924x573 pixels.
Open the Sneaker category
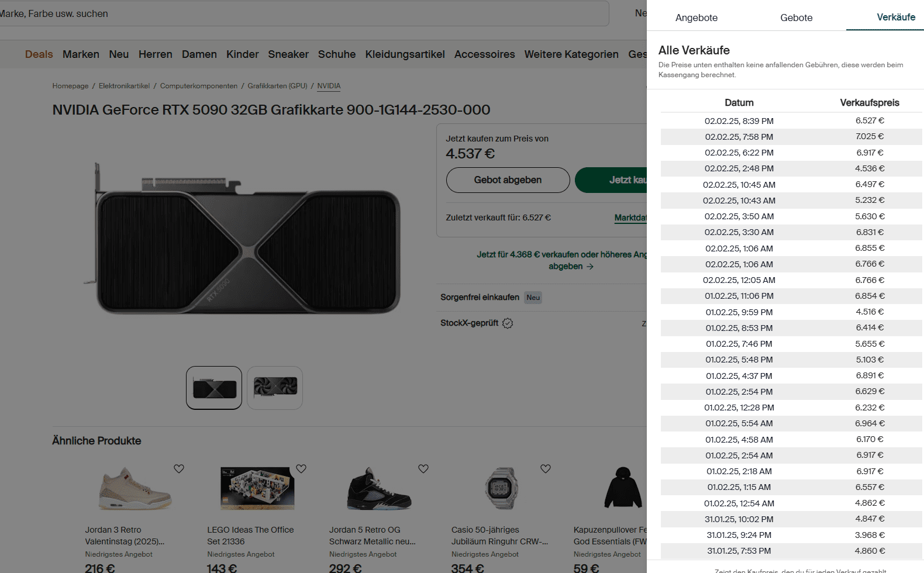[x=288, y=54]
